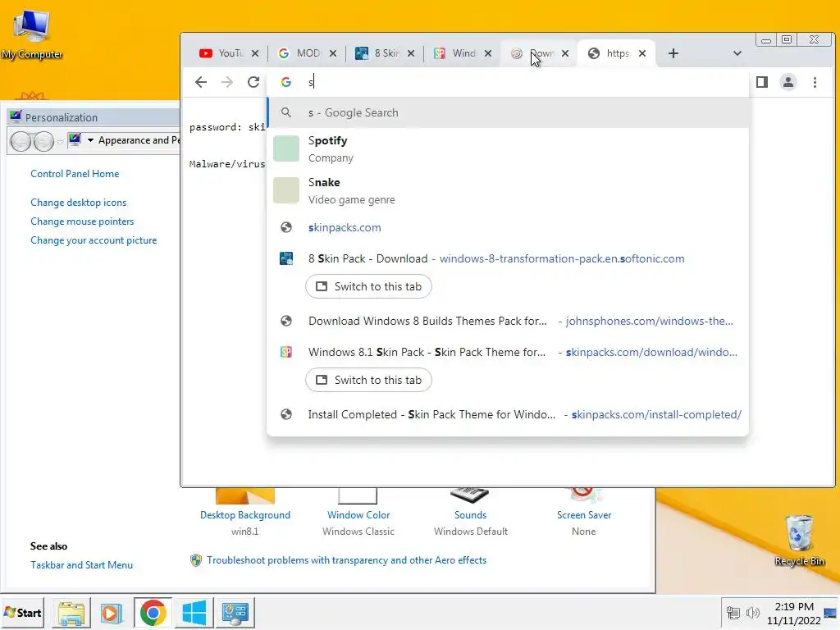Launch the media player taskbar icon
Screen dimensions: 840x630
tap(112, 613)
